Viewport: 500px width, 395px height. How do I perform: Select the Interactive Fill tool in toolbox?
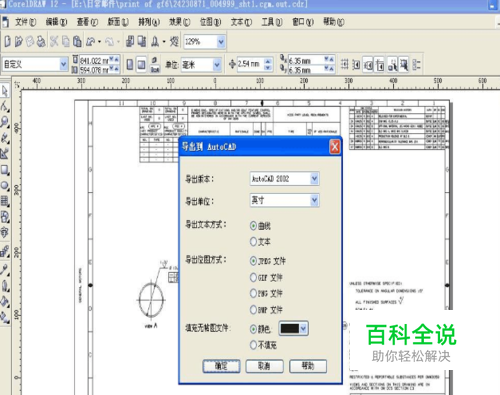pyautogui.click(x=5, y=317)
